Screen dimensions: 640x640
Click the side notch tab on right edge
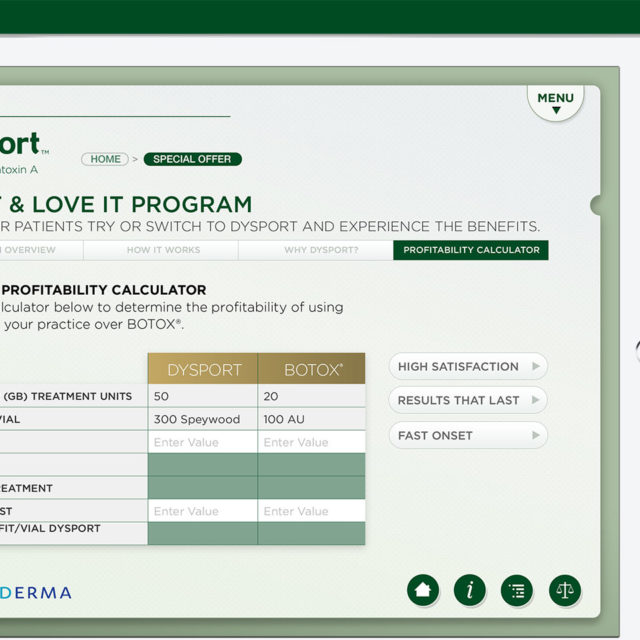pyautogui.click(x=596, y=205)
